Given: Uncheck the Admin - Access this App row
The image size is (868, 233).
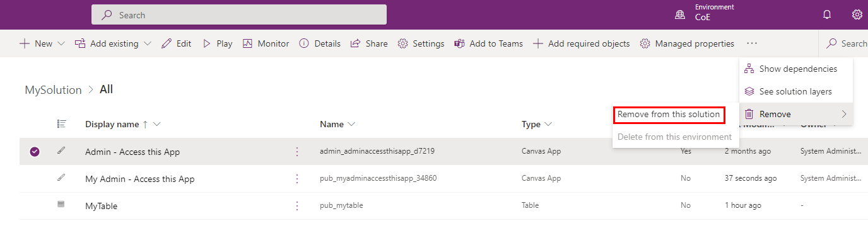Looking at the screenshot, I should pyautogui.click(x=35, y=152).
